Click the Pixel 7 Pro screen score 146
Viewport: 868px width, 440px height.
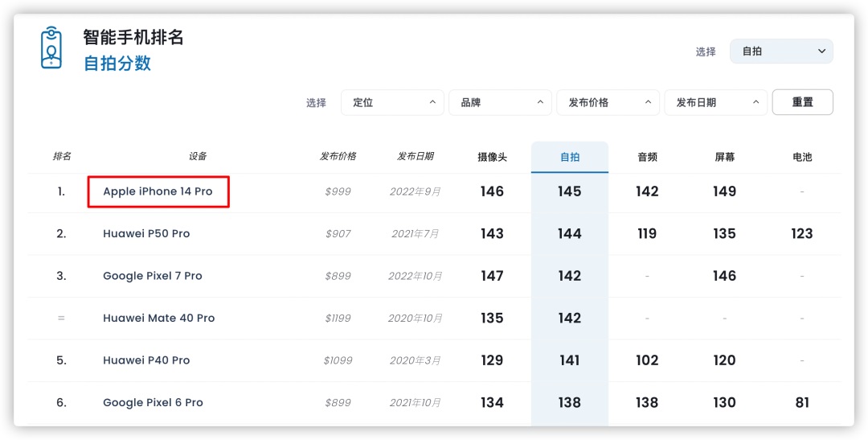(x=725, y=276)
